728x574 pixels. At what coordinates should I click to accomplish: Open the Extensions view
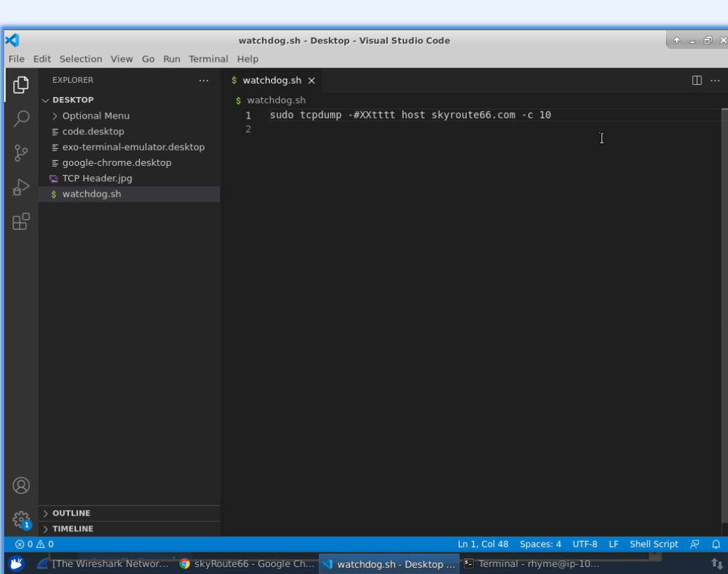coord(21,221)
